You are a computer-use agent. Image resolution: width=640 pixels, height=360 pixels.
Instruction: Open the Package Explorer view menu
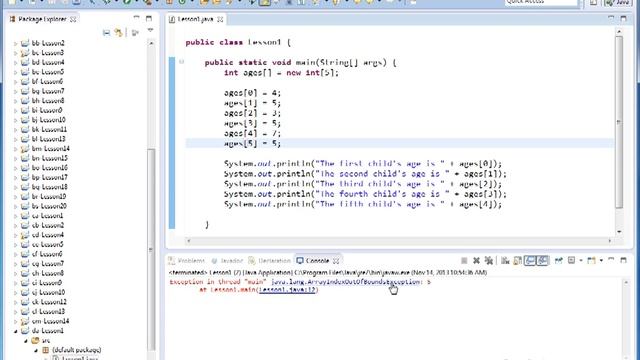(x=150, y=31)
